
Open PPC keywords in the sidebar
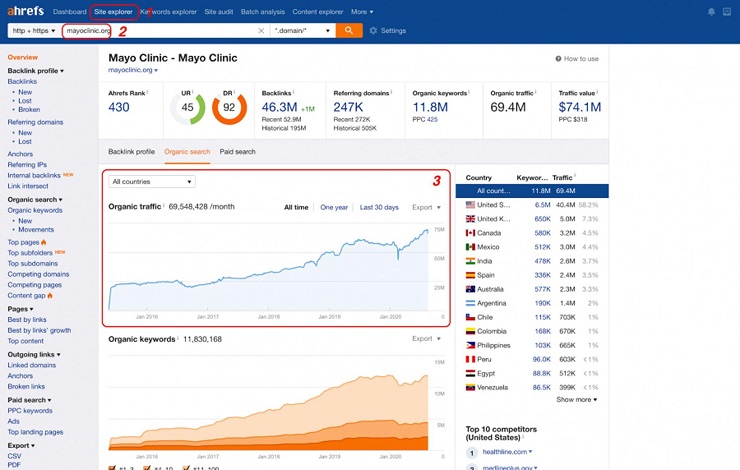[30, 411]
